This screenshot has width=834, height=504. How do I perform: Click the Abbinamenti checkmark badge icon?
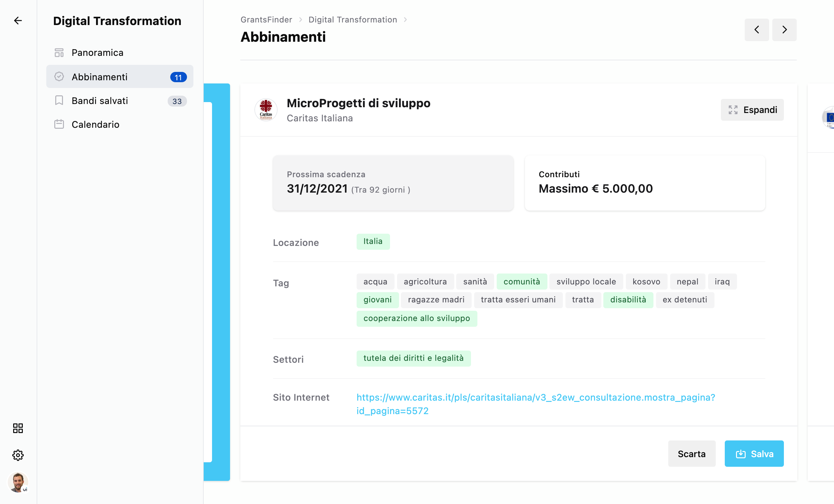(x=59, y=77)
